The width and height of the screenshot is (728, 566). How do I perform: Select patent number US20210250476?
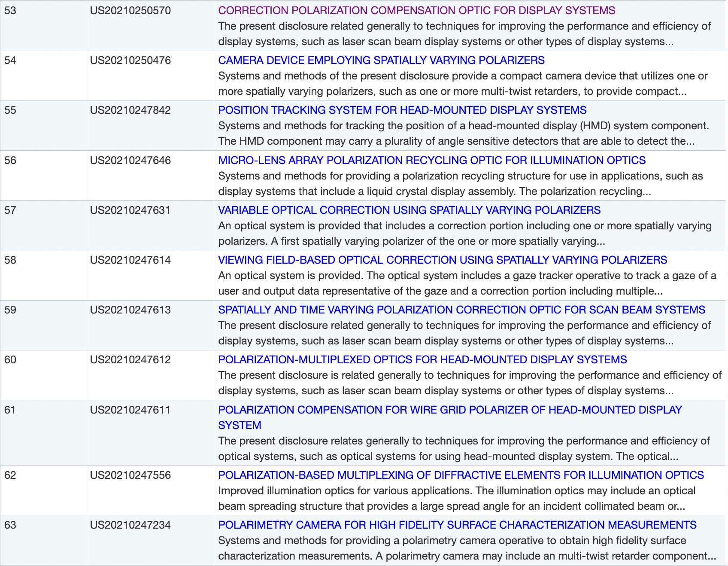tap(130, 60)
